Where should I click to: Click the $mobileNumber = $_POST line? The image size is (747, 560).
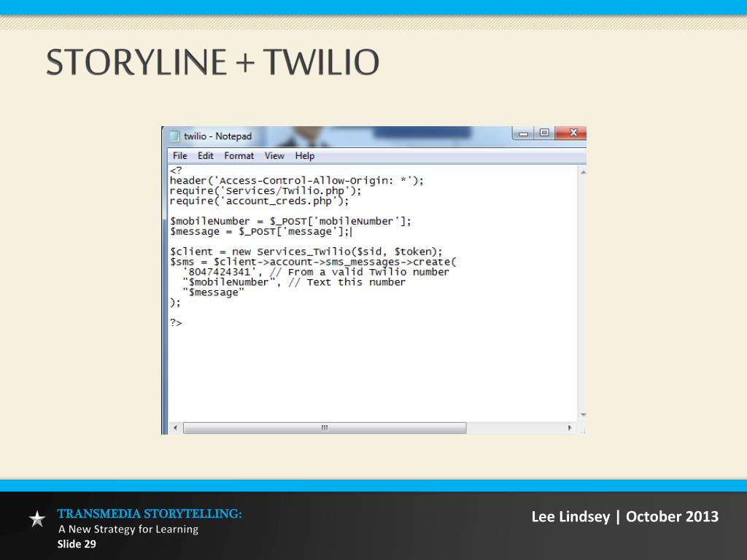(290, 221)
